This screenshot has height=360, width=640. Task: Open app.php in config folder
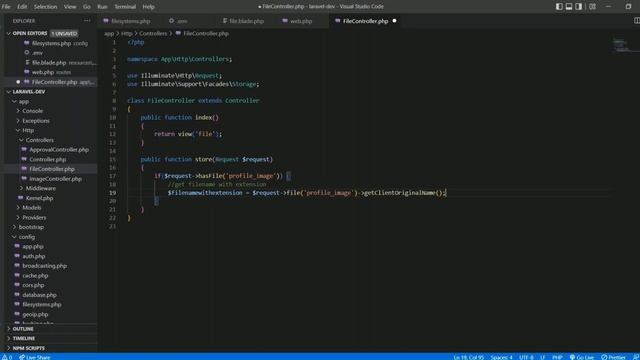tap(33, 247)
